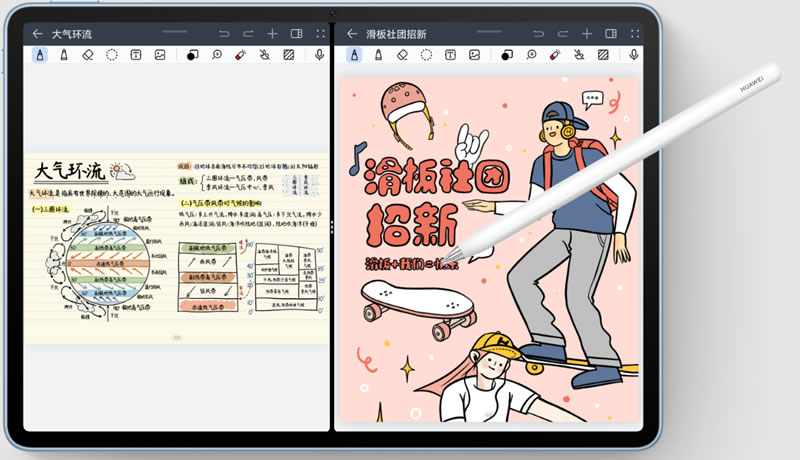Click the 滑板社团 poster headline text
Viewport: 800px width, 460px height.
click(x=437, y=176)
